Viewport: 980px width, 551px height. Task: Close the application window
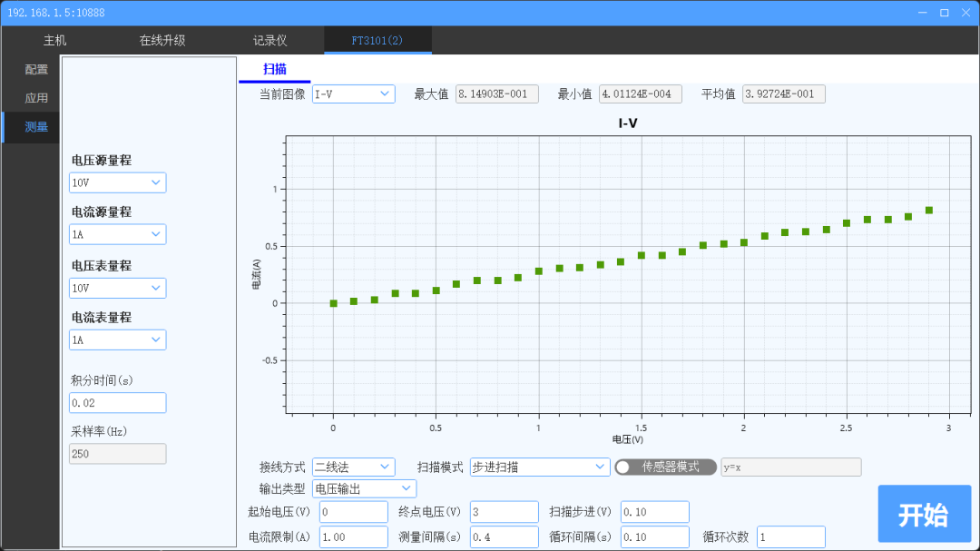tap(965, 13)
